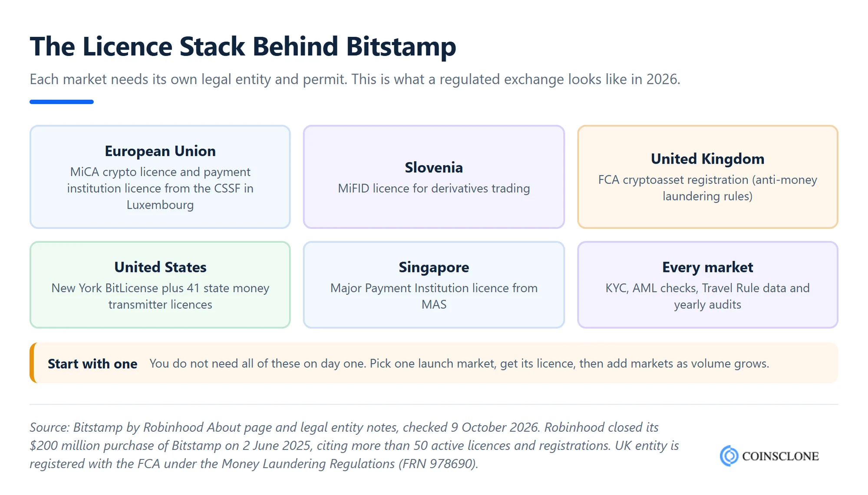Open the European Union card heading
Image resolution: width=868 pixels, height=495 pixels.
pos(160,151)
